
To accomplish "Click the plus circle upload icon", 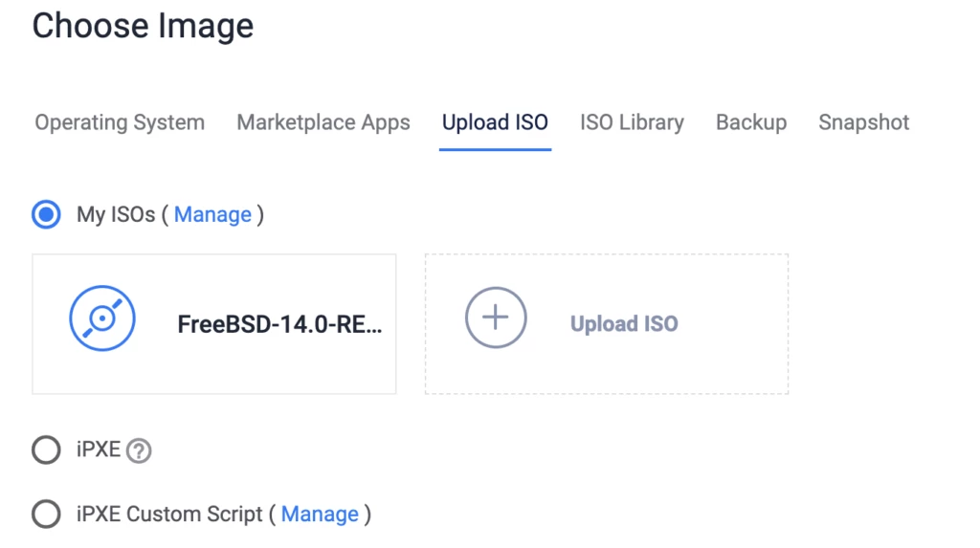I will (x=495, y=318).
